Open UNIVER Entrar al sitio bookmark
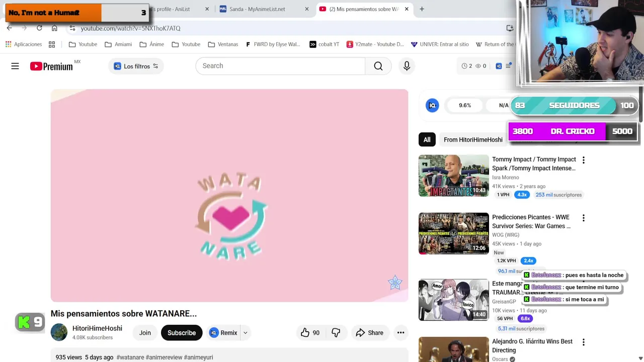The image size is (644, 362). click(440, 44)
